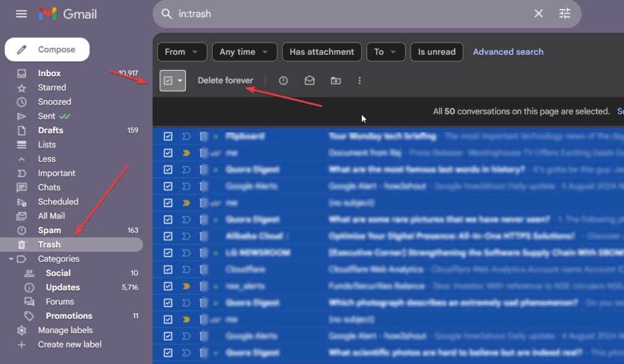The width and height of the screenshot is (624, 364).
Task: Click into the in:trash search field
Action: [x=350, y=14]
